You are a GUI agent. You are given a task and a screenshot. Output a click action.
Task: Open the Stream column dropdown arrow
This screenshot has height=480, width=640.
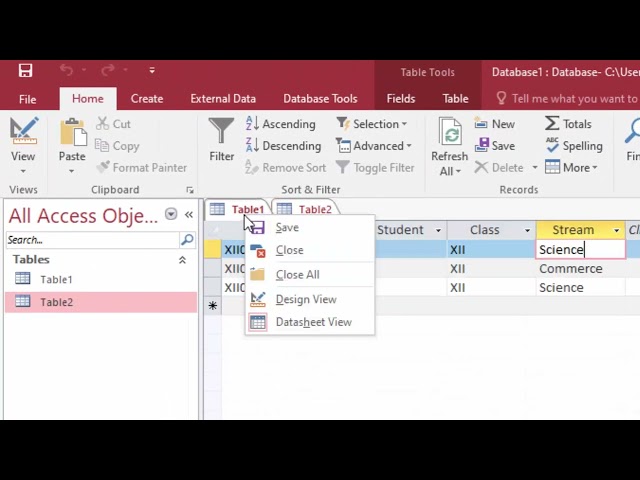(617, 230)
